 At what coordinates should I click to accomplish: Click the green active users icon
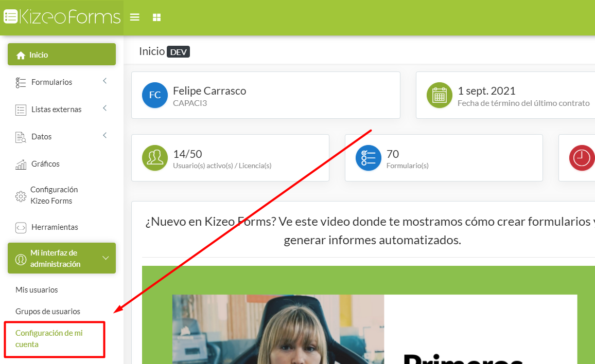tap(155, 158)
